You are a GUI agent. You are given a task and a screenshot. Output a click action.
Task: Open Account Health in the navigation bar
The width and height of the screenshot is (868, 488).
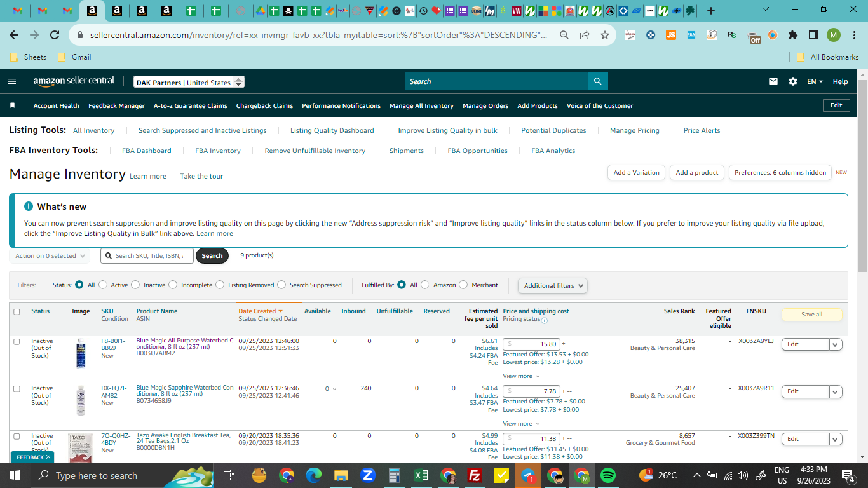click(57, 106)
